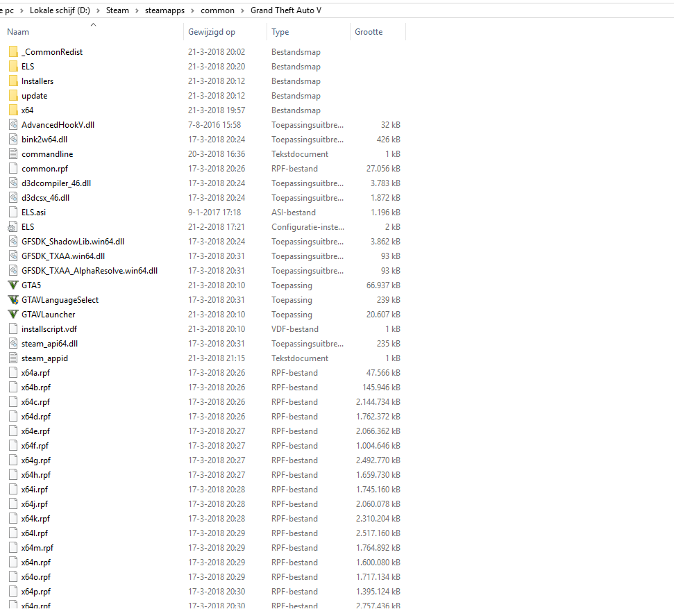Select the x64j.rpf file name

[x=35, y=504]
